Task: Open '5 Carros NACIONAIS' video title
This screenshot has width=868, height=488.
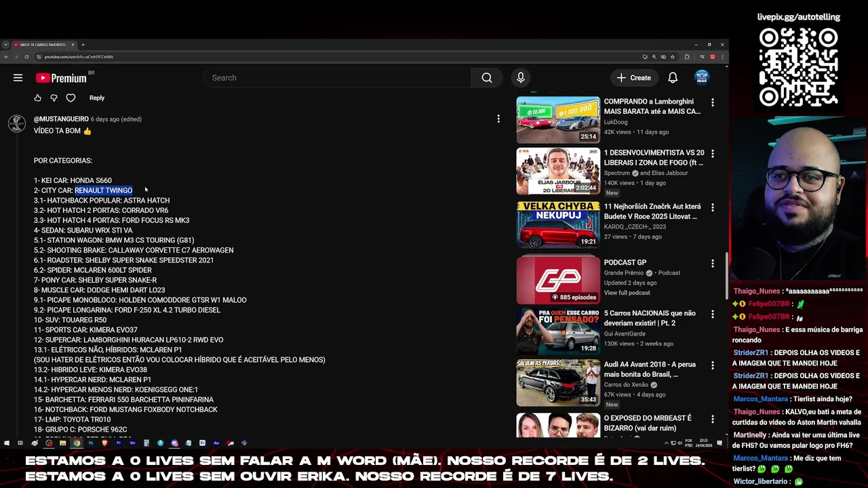Action: click(650, 319)
